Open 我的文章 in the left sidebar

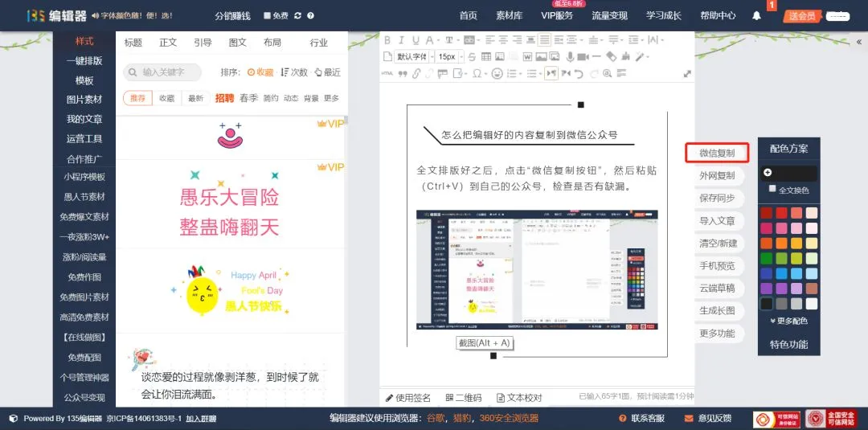click(84, 119)
